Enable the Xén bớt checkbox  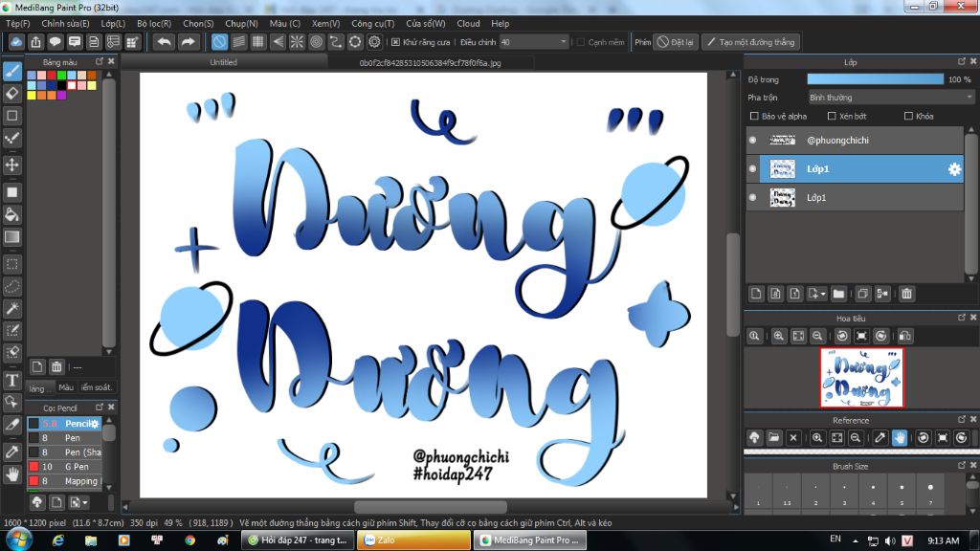[x=832, y=116]
